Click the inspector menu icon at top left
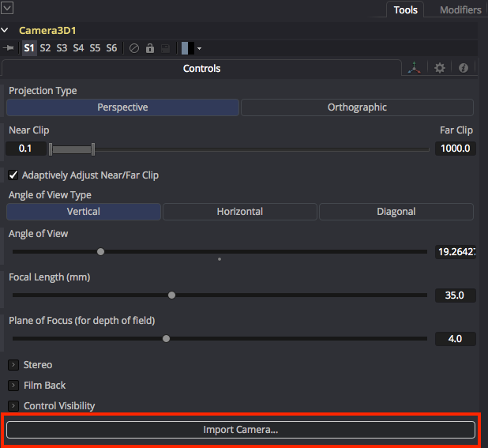The height and width of the screenshot is (448, 488). click(x=7, y=8)
